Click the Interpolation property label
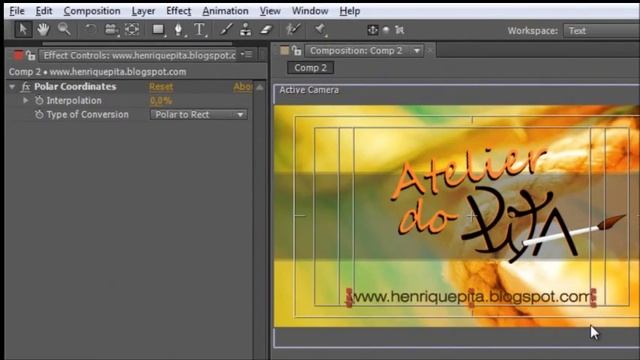 74,100
